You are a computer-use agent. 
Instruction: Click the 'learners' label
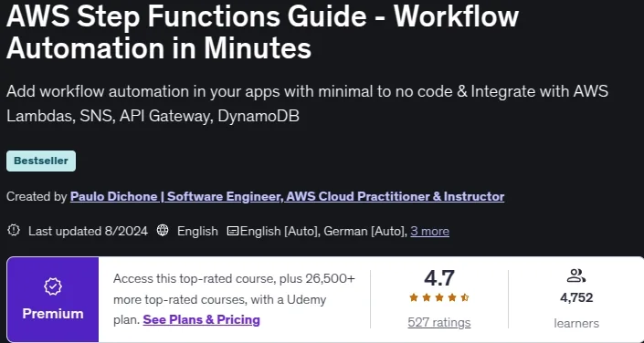coord(576,323)
